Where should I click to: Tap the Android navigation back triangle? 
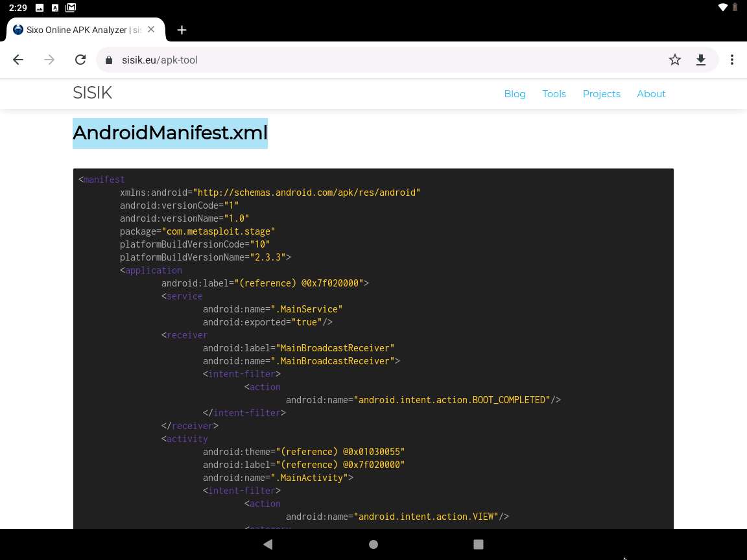click(268, 544)
